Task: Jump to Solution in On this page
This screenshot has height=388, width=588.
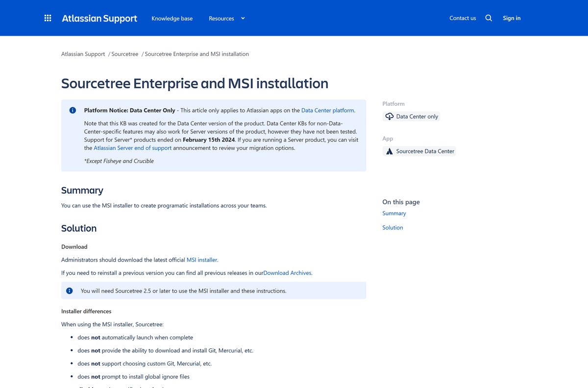Action: (392, 227)
